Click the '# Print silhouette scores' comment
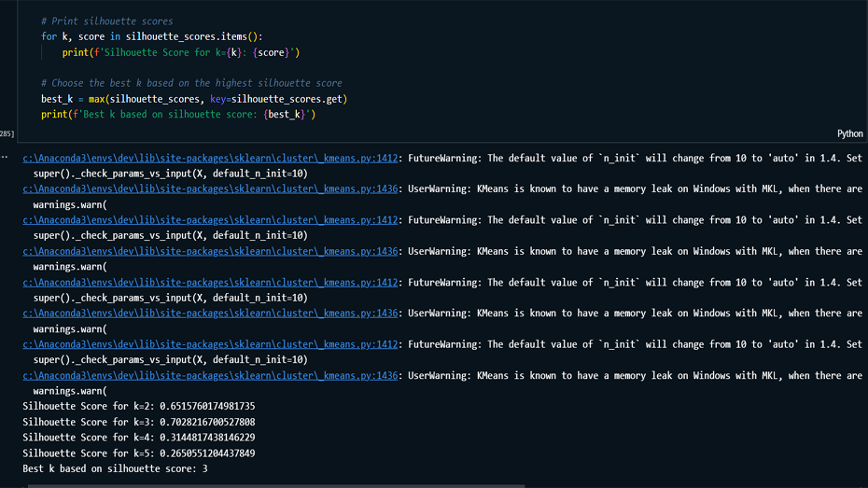This screenshot has height=488, width=868. (106, 21)
